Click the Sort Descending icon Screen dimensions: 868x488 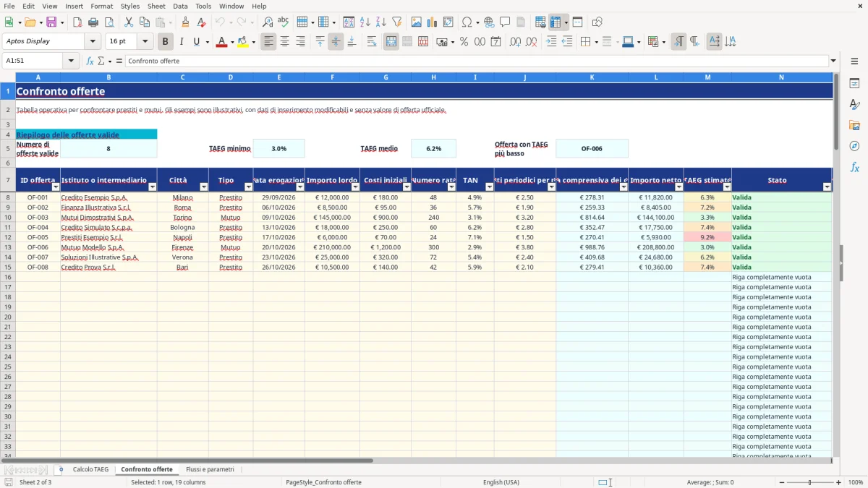coord(381,22)
